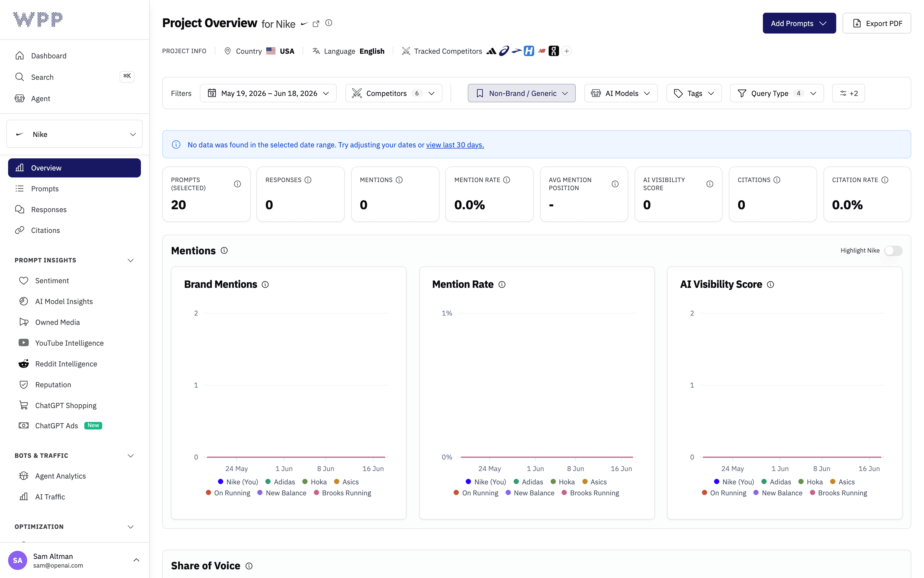Toggle the Highlight Nike switch
The width and height of the screenshot is (924, 578).
click(893, 250)
